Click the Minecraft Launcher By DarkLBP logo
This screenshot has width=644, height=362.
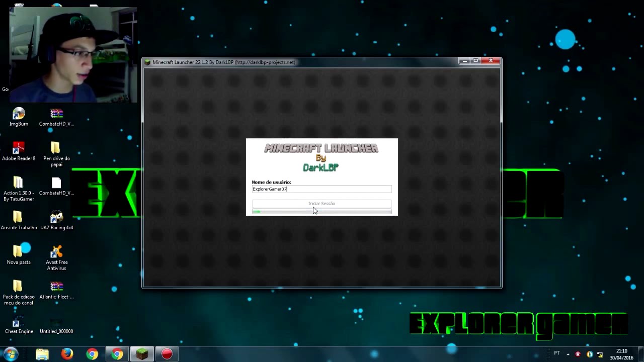click(x=321, y=157)
